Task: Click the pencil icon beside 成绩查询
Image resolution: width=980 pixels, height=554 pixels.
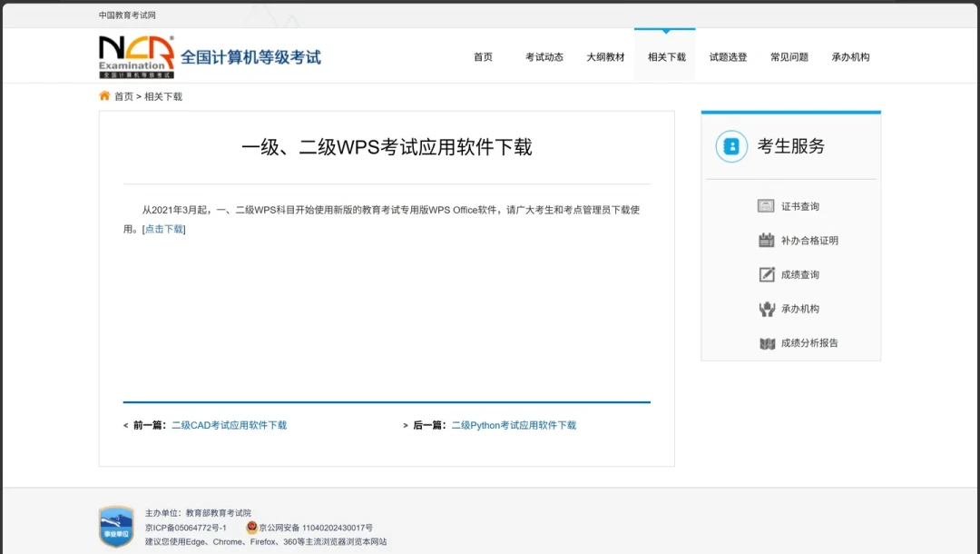Action: coord(767,274)
